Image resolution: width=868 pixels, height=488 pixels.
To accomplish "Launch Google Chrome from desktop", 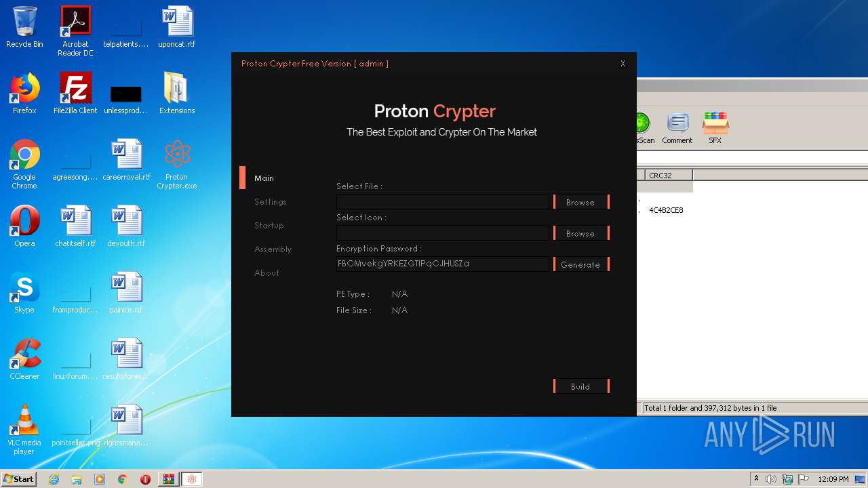I will point(24,164).
